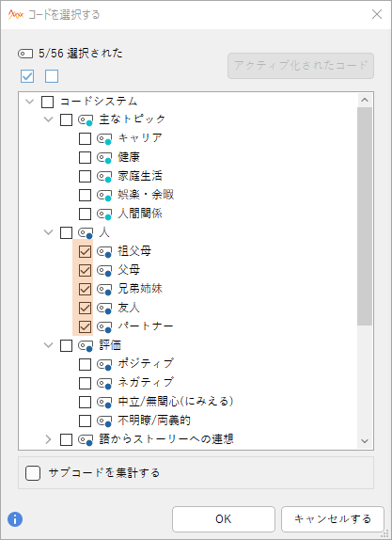The width and height of the screenshot is (392, 540).
Task: Uncheck the 祖父母 checkbox
Action: pyautogui.click(x=85, y=251)
